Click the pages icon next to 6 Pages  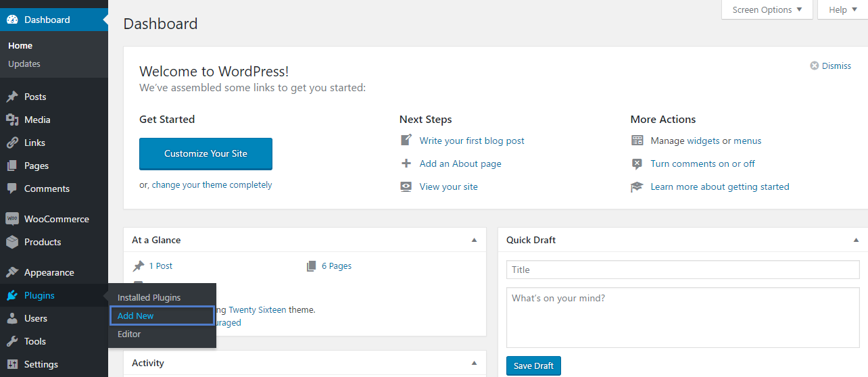312,266
